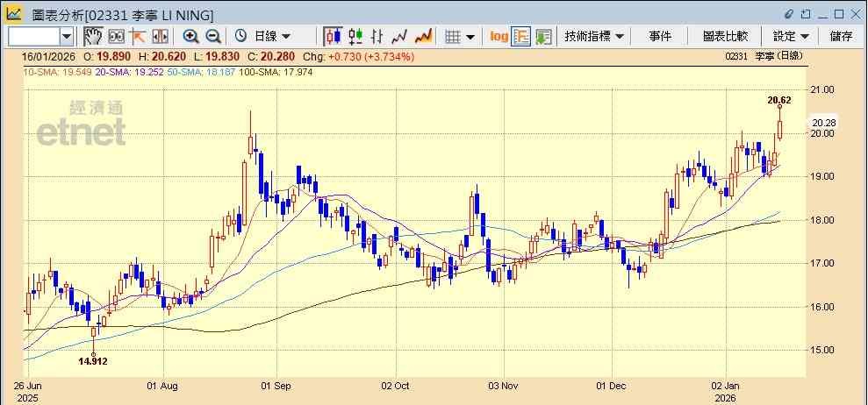Click the horizontal expand/compress chart icon

[160, 37]
